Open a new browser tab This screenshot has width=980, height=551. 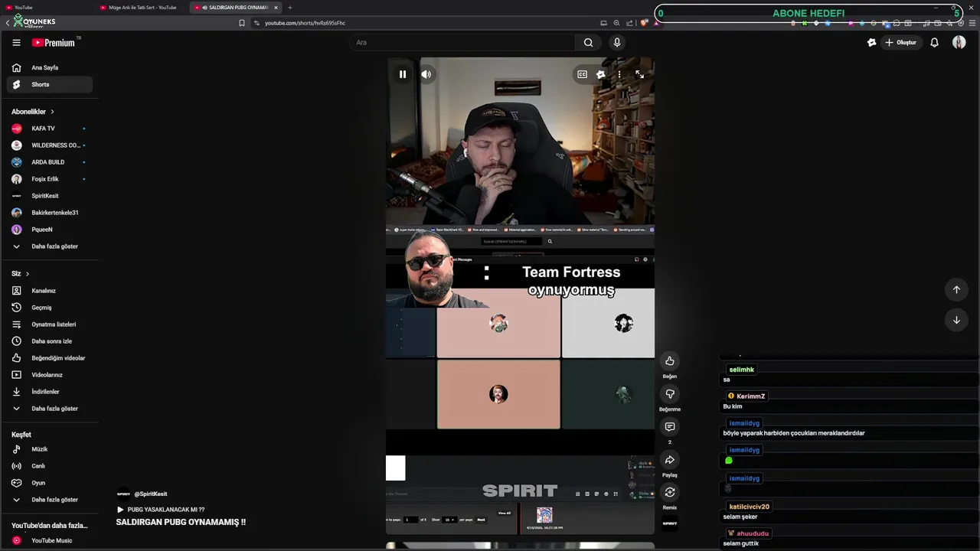coord(289,8)
